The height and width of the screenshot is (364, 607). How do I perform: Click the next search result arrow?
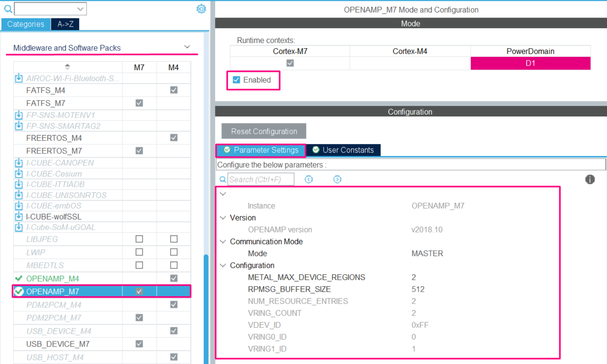(337, 179)
